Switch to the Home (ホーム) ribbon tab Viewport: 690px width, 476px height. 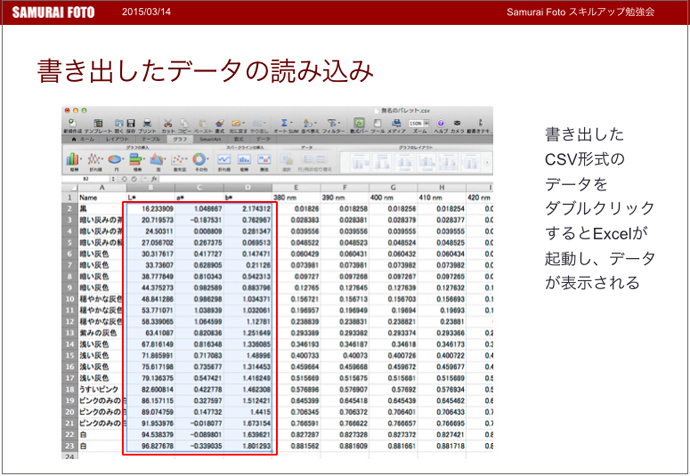click(83, 139)
